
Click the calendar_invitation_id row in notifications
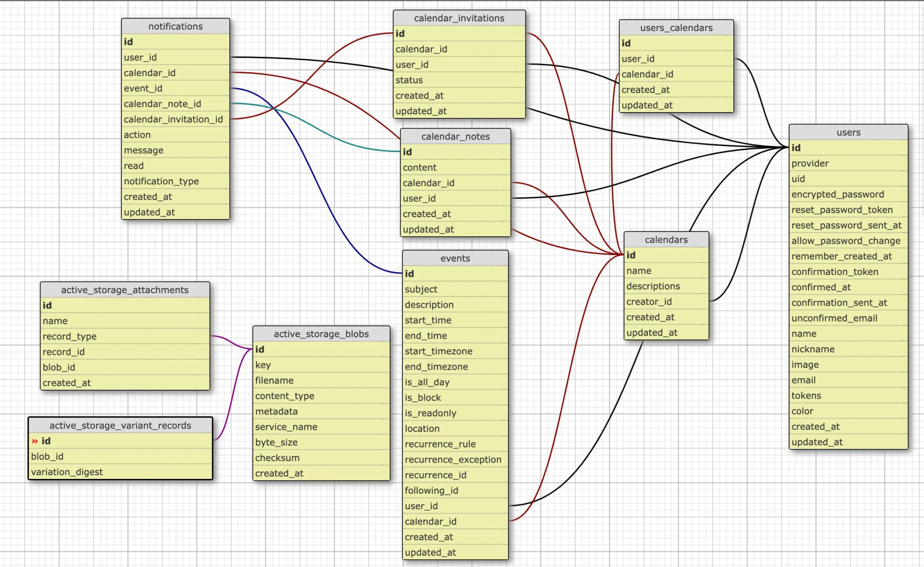click(x=173, y=119)
